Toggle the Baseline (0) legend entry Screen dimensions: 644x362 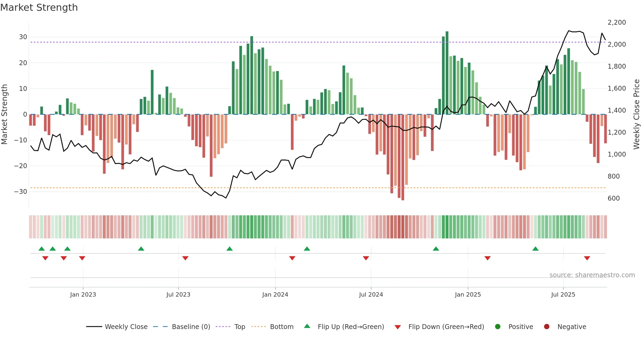click(x=181, y=327)
